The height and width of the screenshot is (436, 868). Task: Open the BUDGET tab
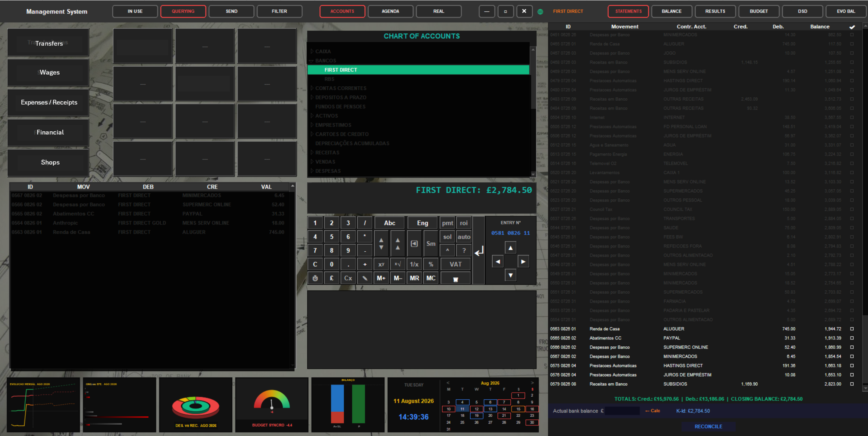pyautogui.click(x=759, y=11)
